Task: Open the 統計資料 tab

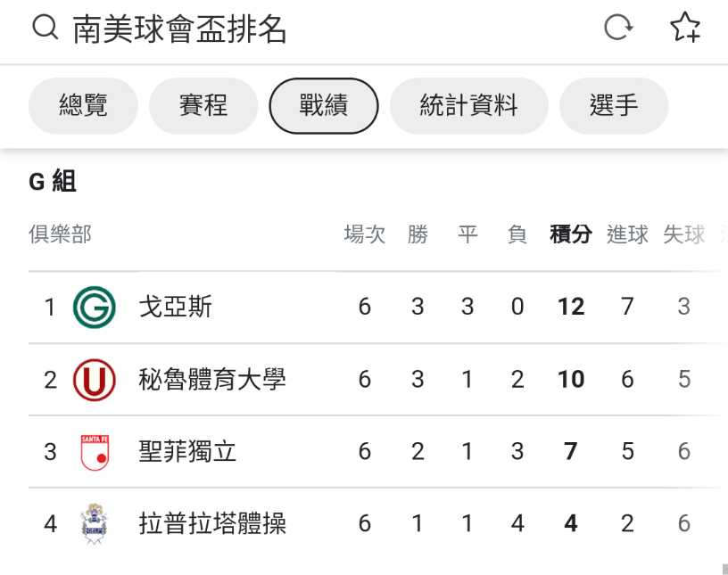Action: tap(468, 106)
